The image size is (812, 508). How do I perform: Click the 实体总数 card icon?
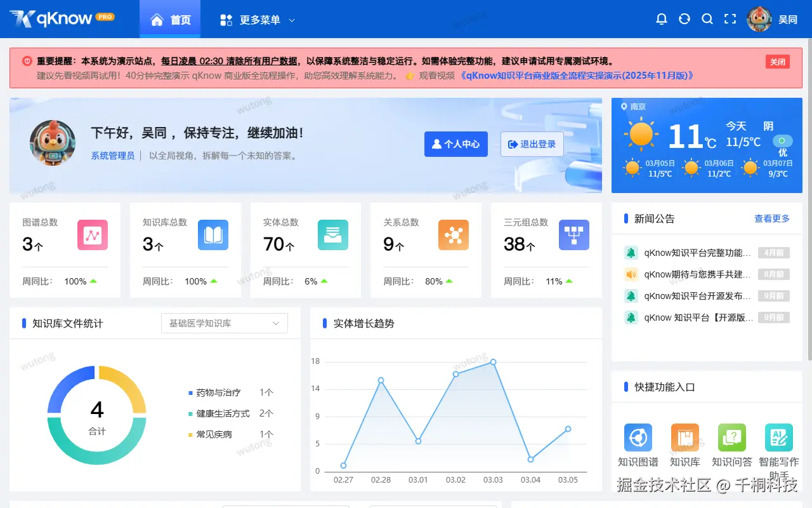(332, 235)
